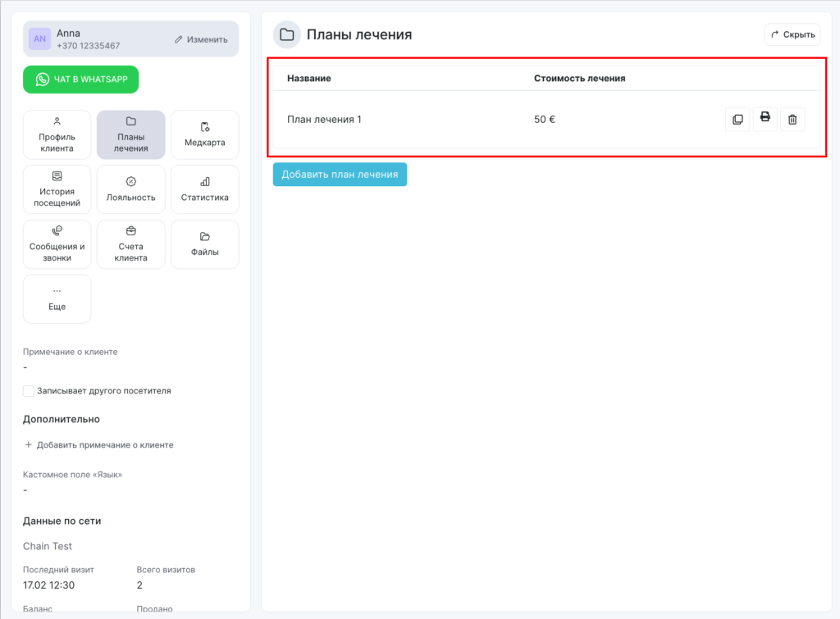Image resolution: width=840 pixels, height=619 pixels.
Task: Click Добавить план лечения button
Action: [x=340, y=175]
